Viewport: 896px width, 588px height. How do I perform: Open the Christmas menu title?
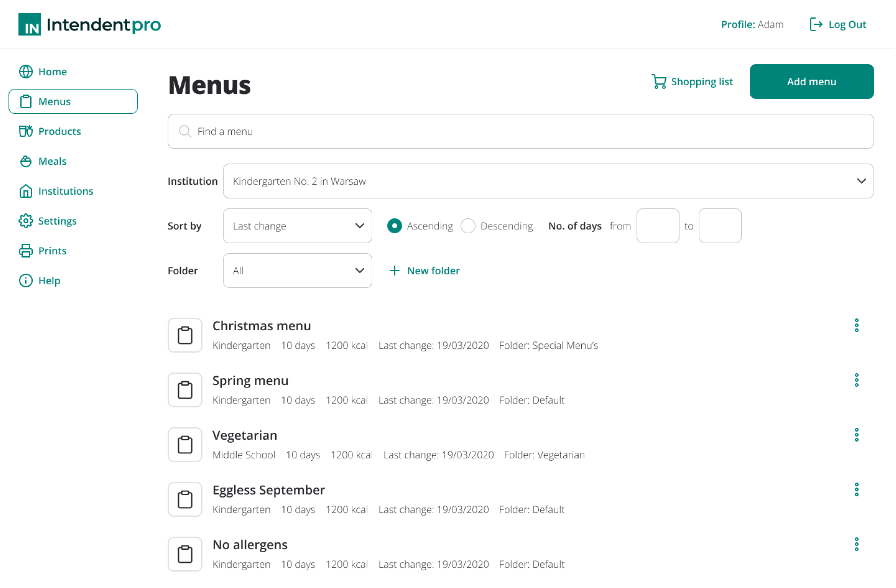tap(262, 326)
